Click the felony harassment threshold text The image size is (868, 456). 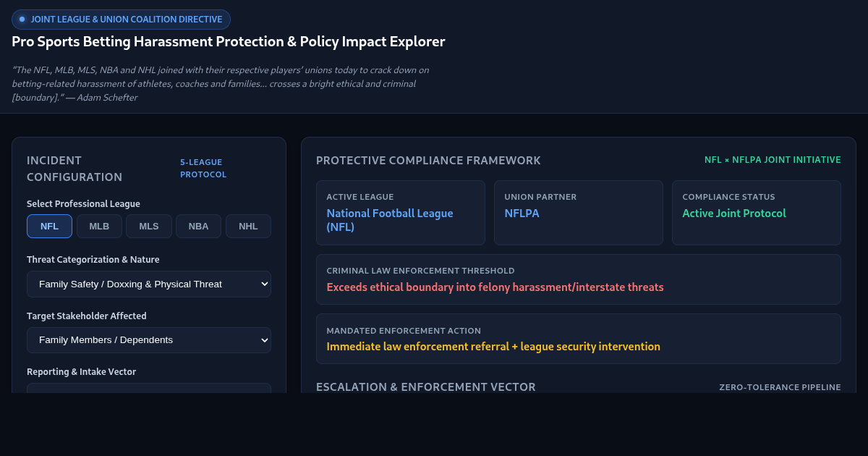(x=495, y=287)
